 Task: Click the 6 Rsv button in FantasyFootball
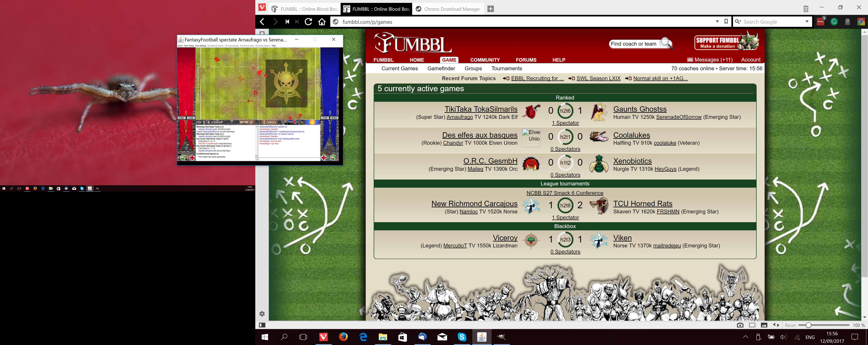[x=182, y=118]
